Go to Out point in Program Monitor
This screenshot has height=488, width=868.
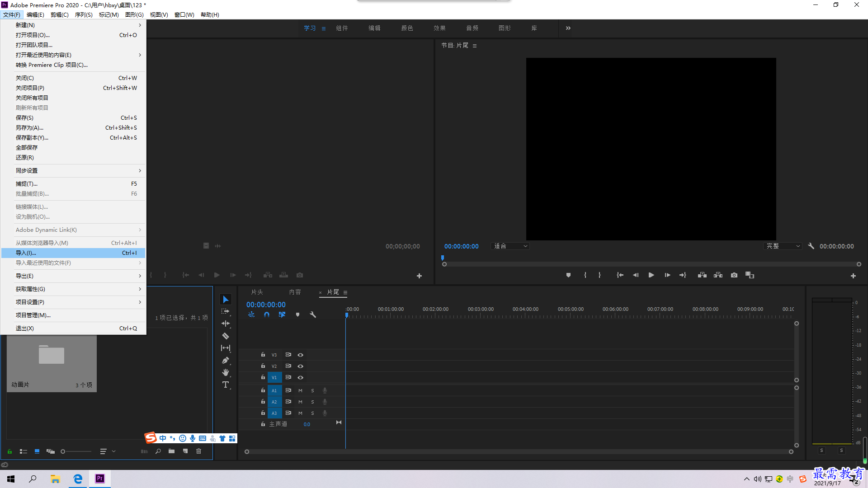683,275
